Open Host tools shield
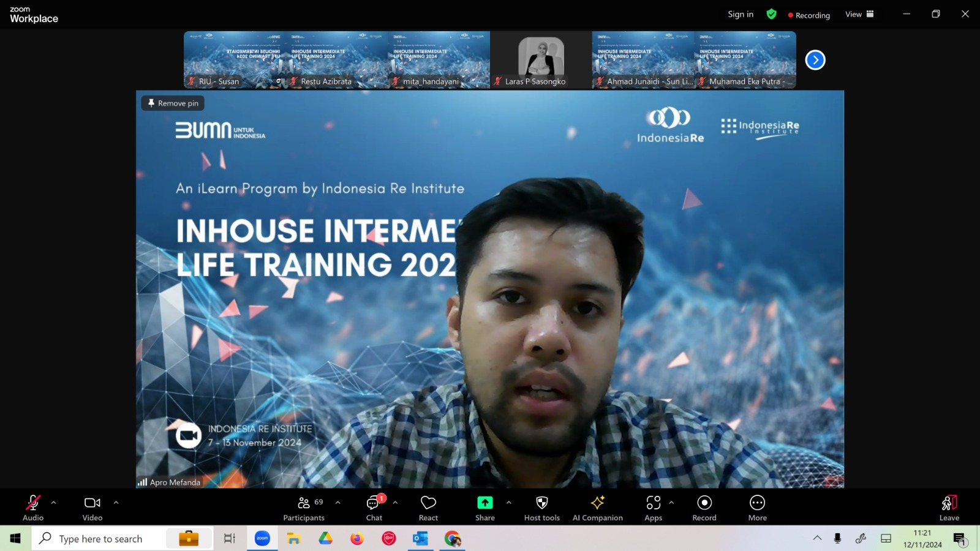The image size is (980, 551). click(x=541, y=508)
